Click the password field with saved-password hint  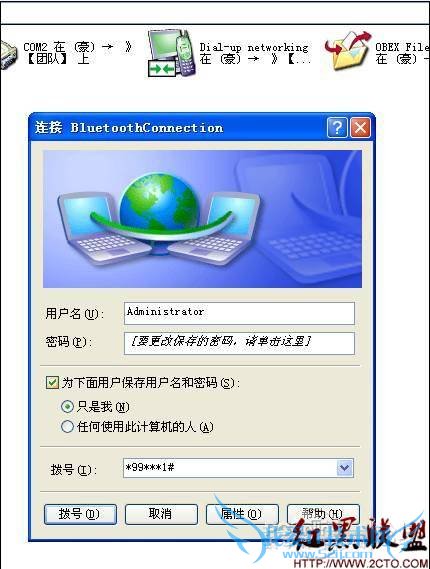point(239,343)
